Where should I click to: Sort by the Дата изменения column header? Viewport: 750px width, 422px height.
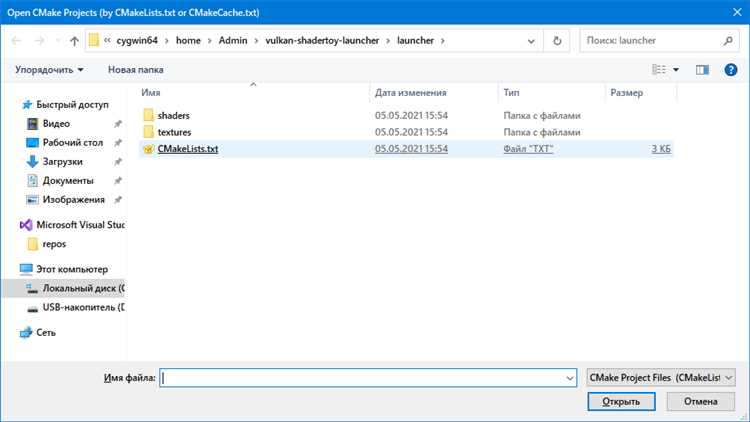coord(410,93)
